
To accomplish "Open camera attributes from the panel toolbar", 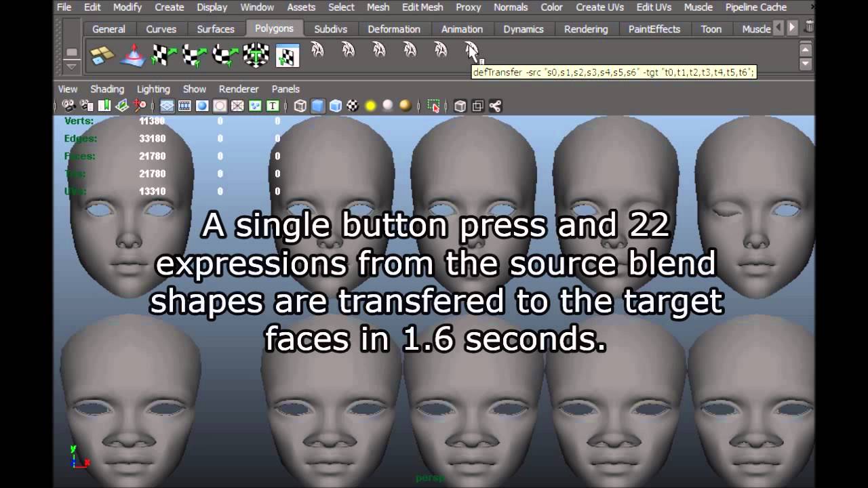I will click(87, 106).
